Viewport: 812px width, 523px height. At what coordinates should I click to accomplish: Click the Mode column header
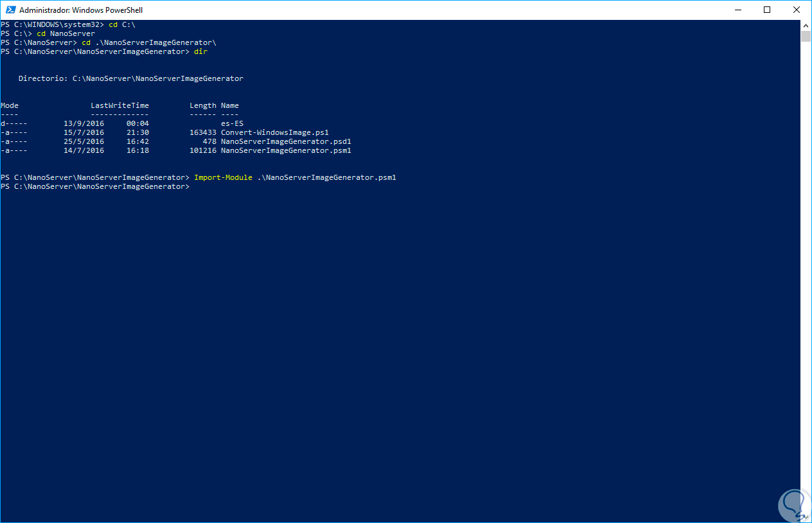pos(10,105)
